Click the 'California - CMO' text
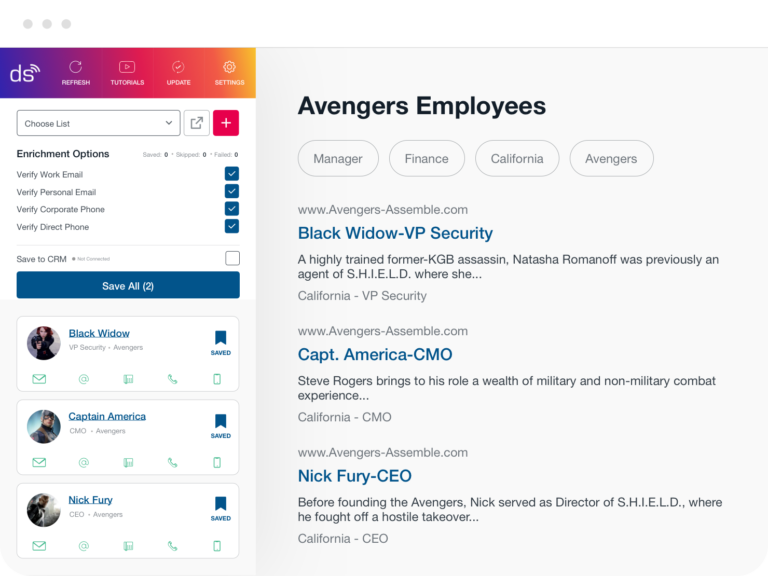768x576 pixels. (344, 417)
